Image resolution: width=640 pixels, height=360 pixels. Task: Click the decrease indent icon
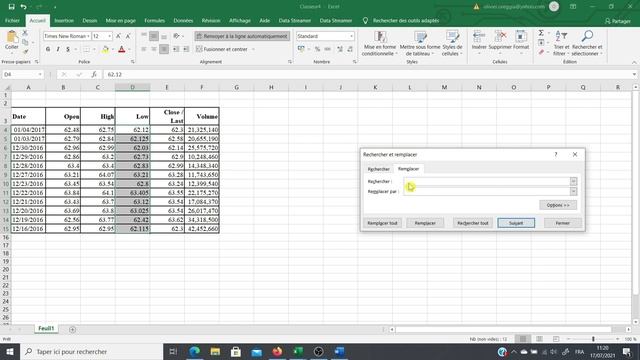tap(176, 49)
